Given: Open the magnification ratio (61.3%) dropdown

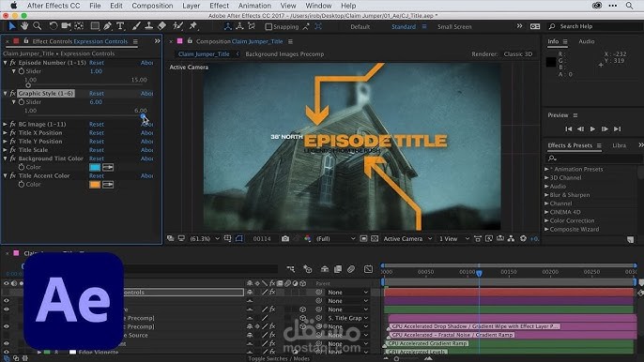Looking at the screenshot, I should point(205,238).
